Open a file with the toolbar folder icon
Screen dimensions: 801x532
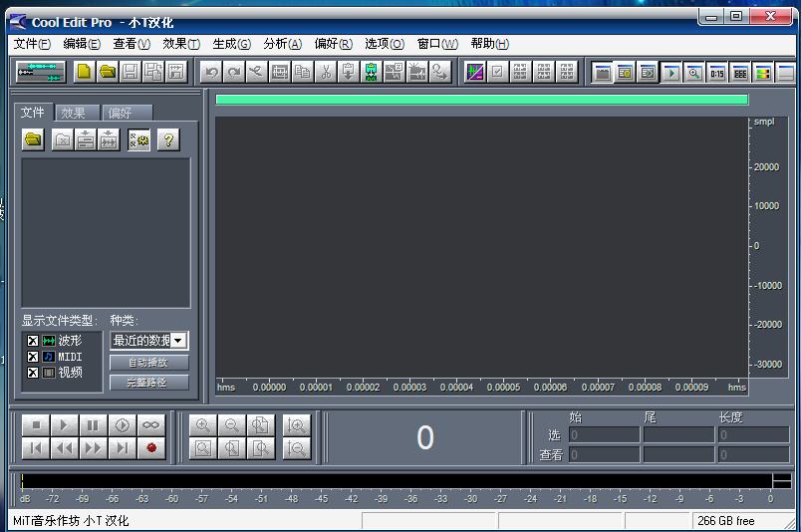108,72
